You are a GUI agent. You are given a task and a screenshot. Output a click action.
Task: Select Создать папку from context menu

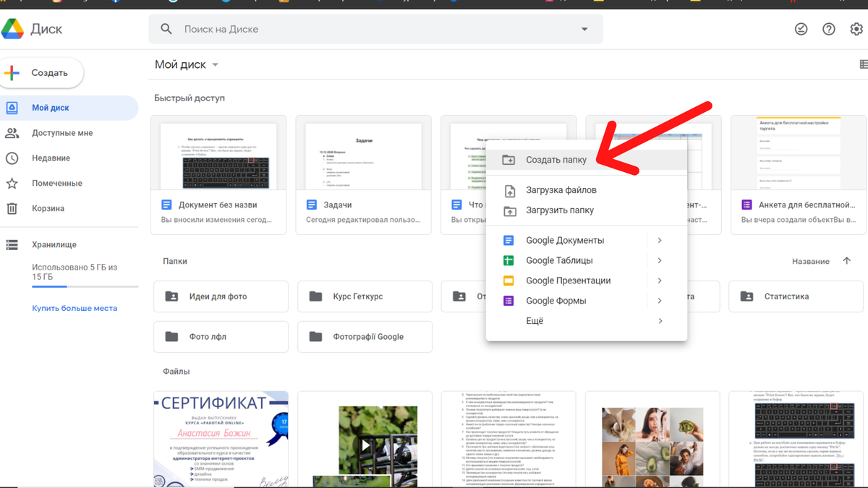point(556,160)
